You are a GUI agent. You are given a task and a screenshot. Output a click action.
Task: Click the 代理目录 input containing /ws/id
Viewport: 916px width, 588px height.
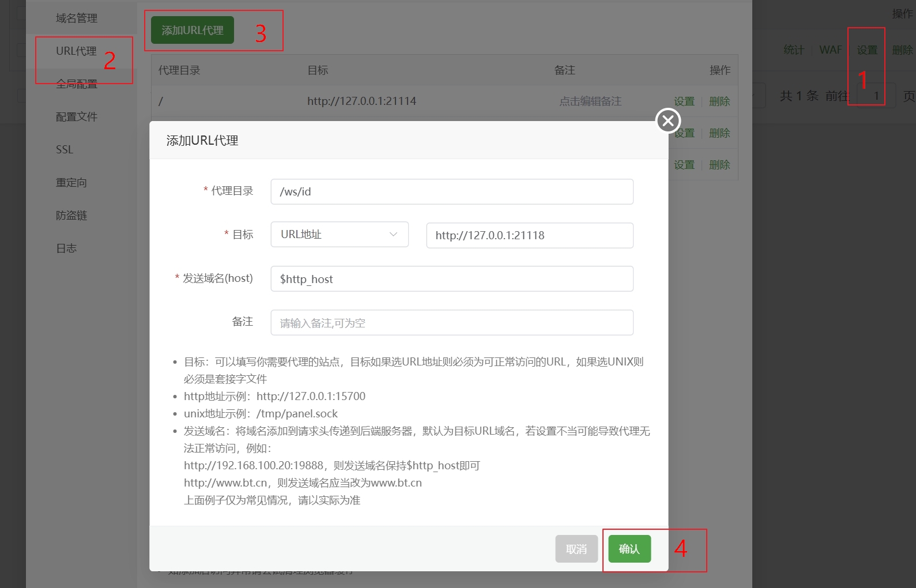click(x=452, y=191)
